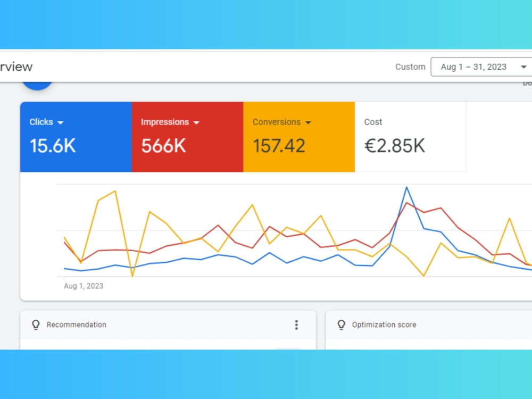Viewport: 532px width, 399px height.
Task: Select the Cost €2.85K card
Action: pyautogui.click(x=411, y=137)
